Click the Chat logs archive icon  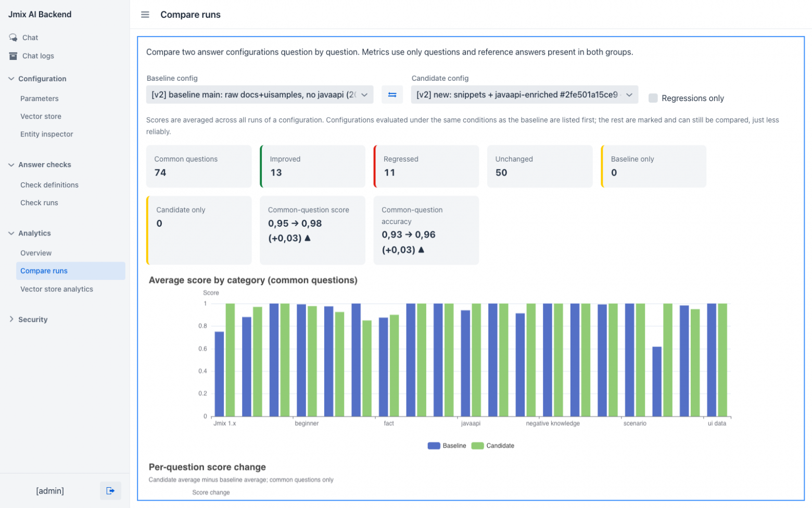[x=13, y=56]
